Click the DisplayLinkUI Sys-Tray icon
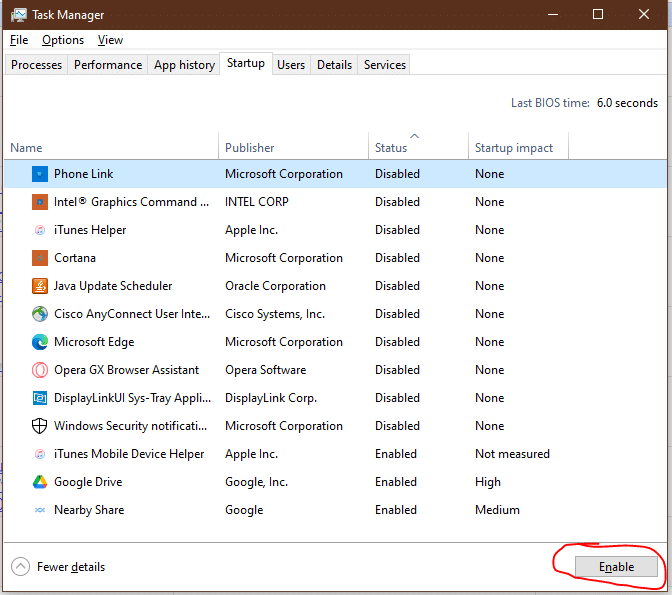 coord(40,398)
